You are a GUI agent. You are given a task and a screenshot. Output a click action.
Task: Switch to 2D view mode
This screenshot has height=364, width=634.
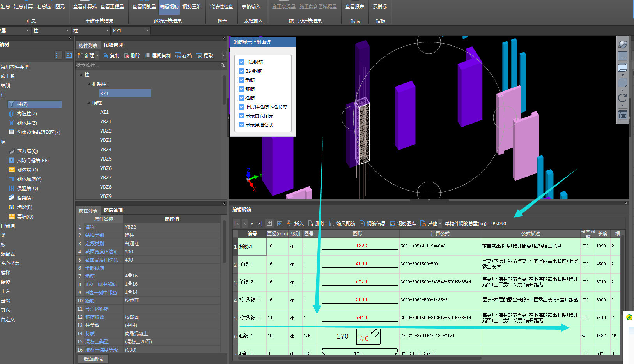pos(623,56)
